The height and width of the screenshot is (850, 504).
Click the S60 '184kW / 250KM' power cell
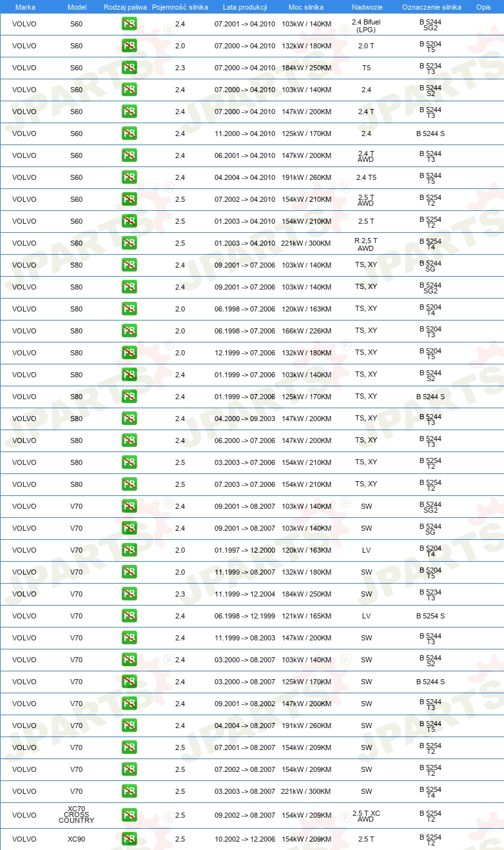coord(306,68)
